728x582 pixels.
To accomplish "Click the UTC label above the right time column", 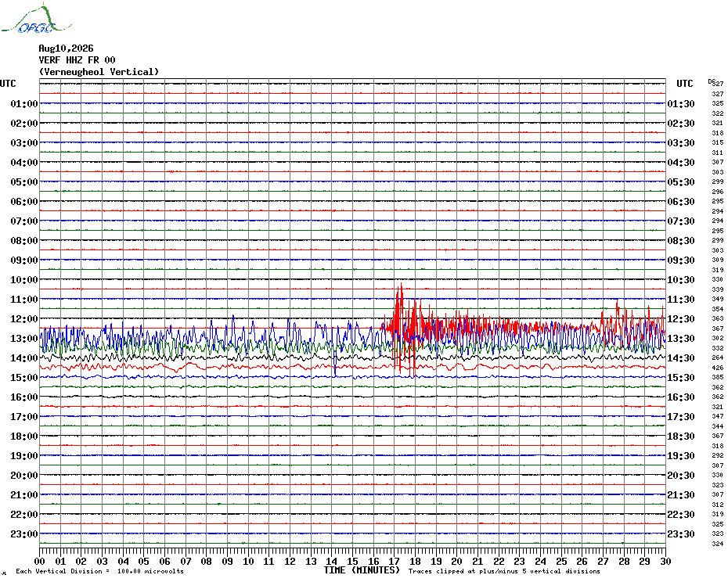I will click(x=684, y=84).
